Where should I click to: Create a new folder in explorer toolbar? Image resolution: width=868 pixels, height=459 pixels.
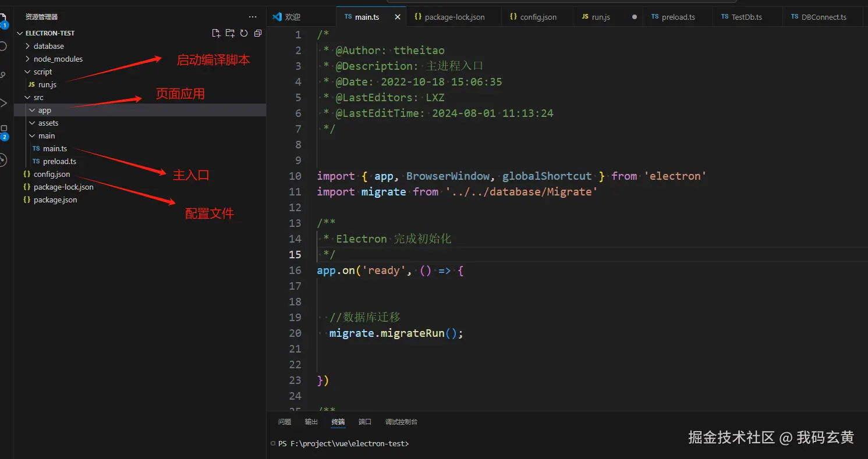point(230,33)
